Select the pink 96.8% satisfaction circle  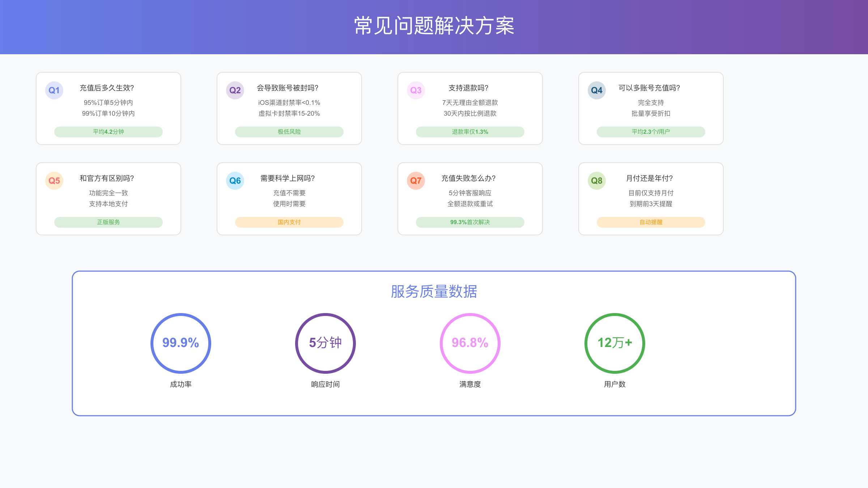(x=470, y=343)
